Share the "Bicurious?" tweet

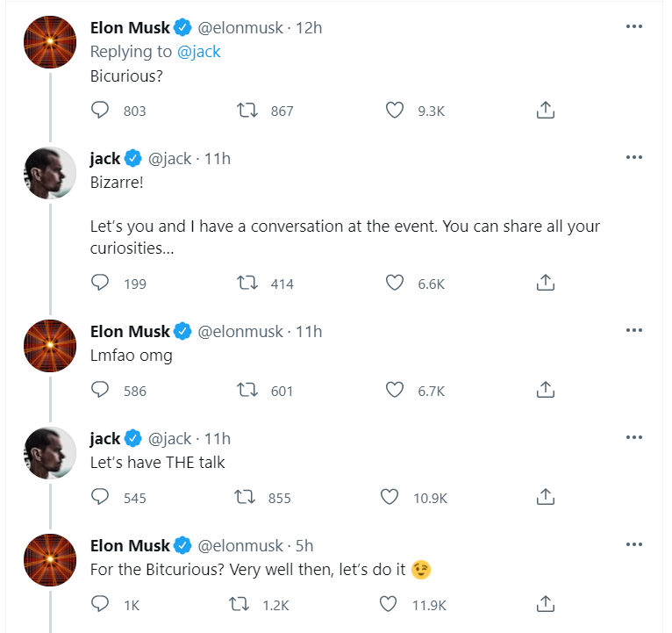[545, 111]
